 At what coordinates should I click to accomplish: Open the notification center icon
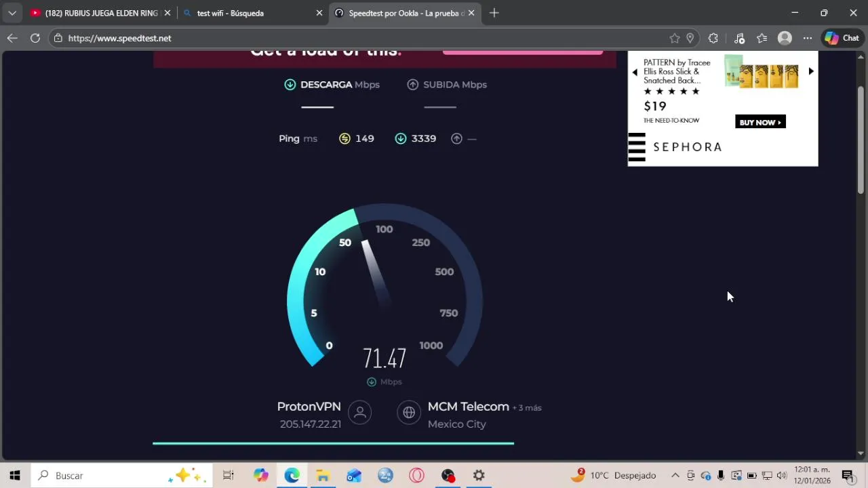click(848, 476)
